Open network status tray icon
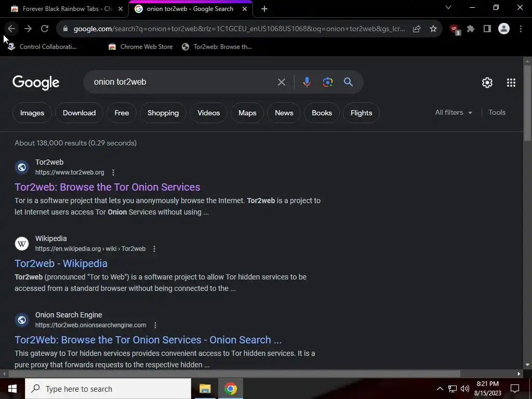532x399 pixels. click(453, 389)
